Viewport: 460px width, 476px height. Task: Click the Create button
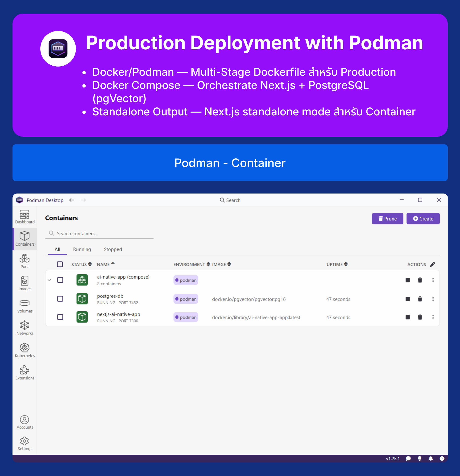tap(423, 219)
